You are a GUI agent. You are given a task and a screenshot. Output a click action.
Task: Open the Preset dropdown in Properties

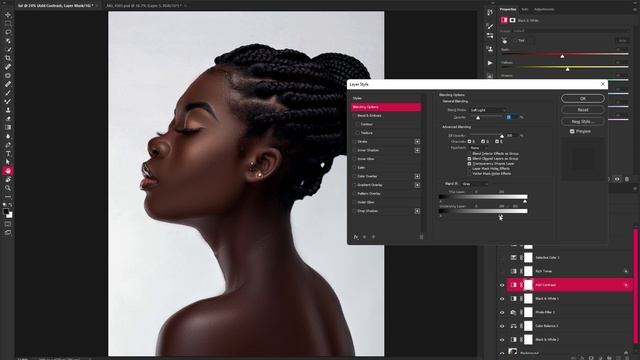coord(570,31)
